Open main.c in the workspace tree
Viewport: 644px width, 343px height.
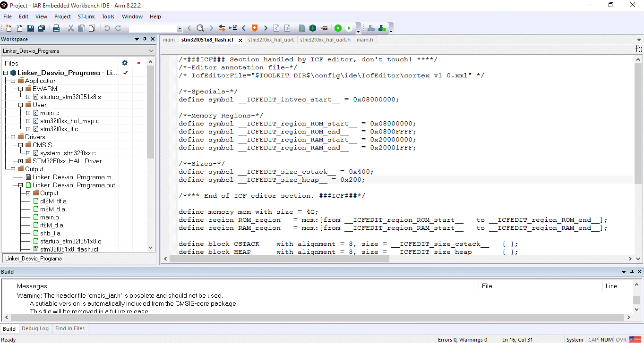coord(49,113)
